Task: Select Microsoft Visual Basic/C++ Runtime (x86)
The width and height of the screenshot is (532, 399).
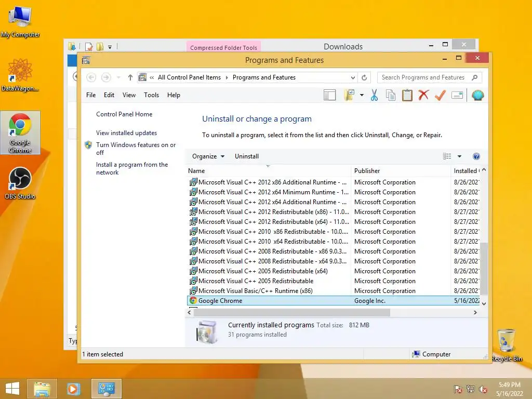Action: point(334,291)
